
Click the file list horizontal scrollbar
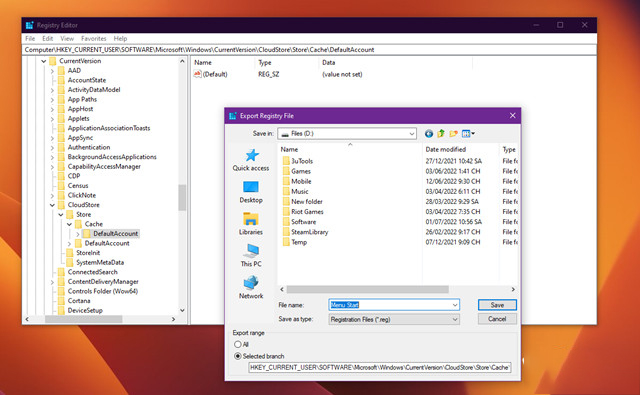(x=367, y=289)
